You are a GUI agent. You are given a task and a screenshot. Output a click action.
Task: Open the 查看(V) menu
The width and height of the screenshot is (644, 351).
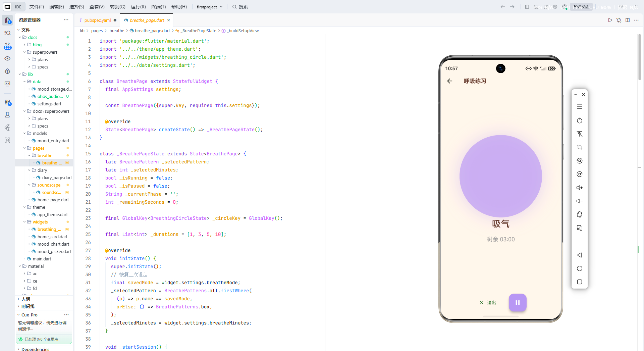97,7
